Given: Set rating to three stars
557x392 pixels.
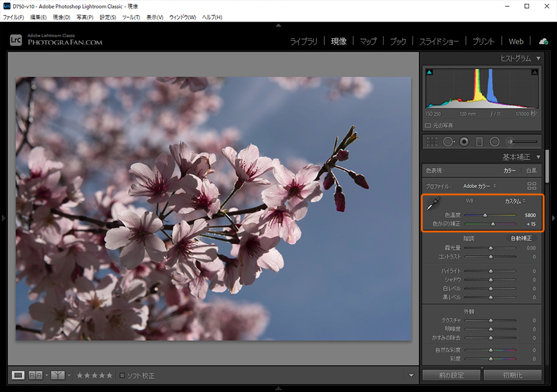Looking at the screenshot, I should 95,375.
